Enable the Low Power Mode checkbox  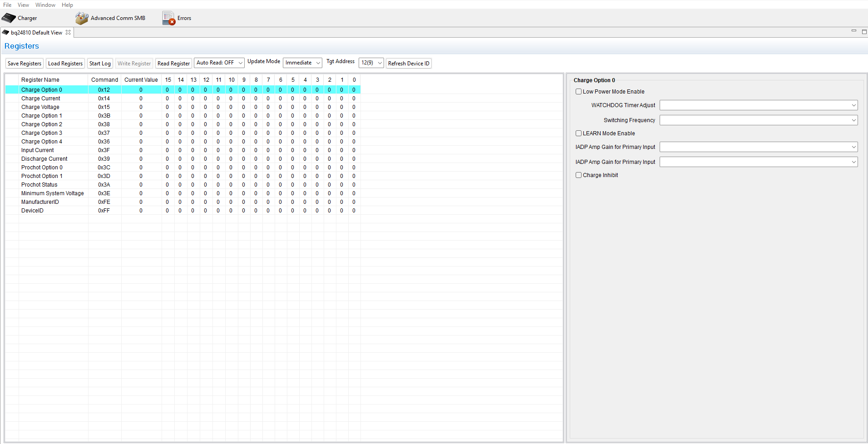(x=579, y=92)
